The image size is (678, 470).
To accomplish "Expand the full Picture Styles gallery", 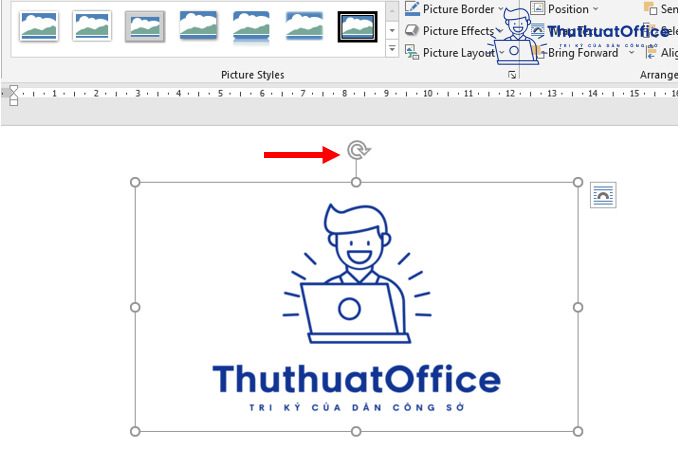I will [392, 48].
